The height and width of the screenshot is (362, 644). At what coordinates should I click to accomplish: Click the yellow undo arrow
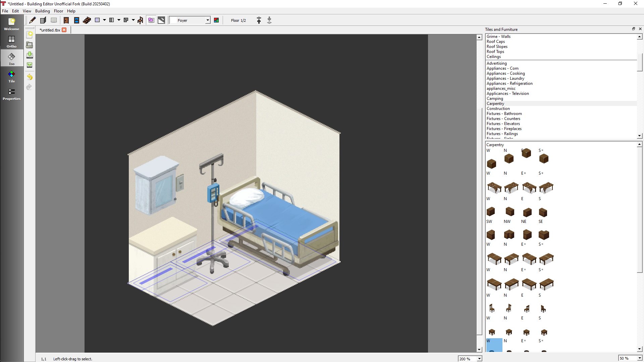tap(30, 77)
